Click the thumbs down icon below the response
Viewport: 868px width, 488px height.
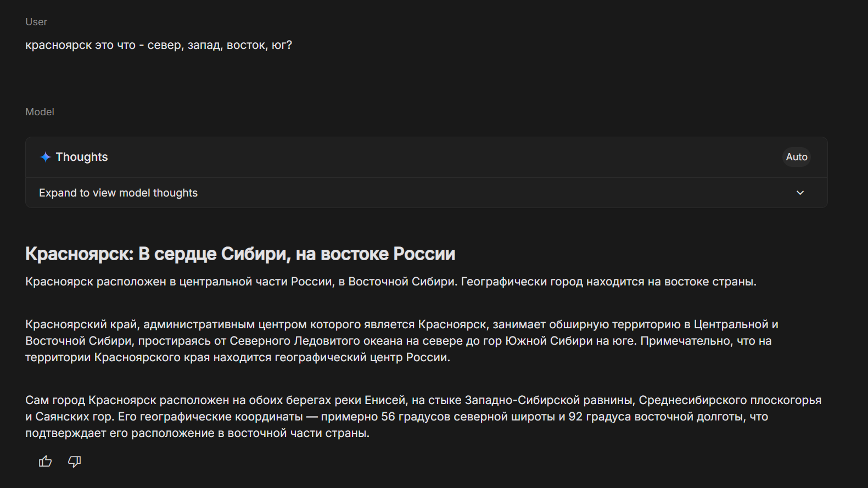(74, 462)
